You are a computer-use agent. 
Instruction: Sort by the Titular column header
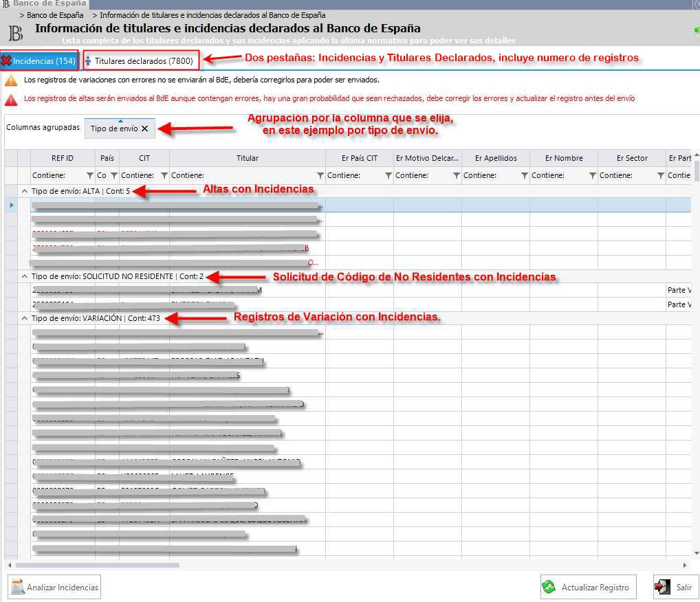(x=248, y=158)
